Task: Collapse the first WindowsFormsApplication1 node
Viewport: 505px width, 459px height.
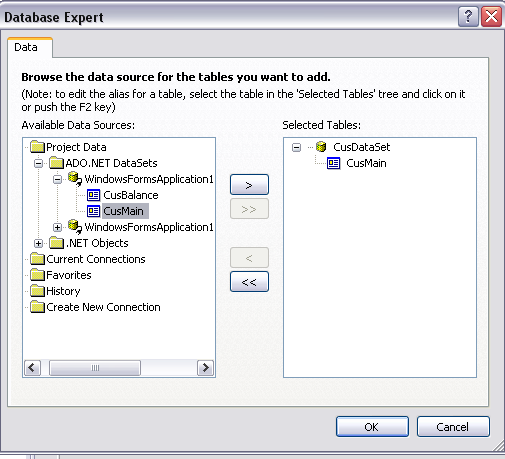Action: [x=57, y=179]
